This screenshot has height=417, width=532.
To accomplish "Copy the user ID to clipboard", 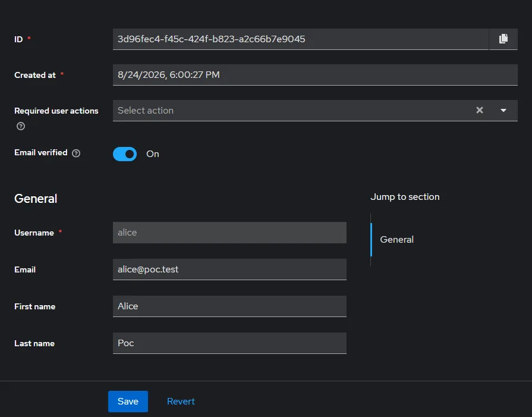I will coord(503,39).
